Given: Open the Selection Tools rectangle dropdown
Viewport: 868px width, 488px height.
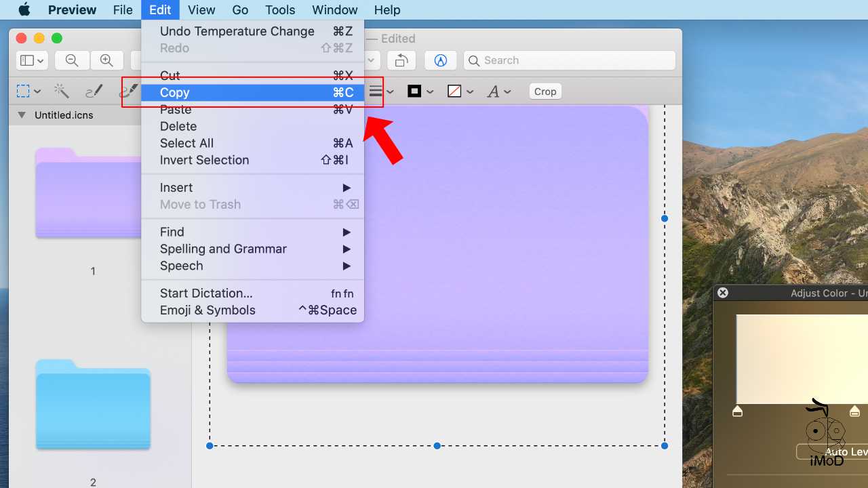Looking at the screenshot, I should coord(28,91).
